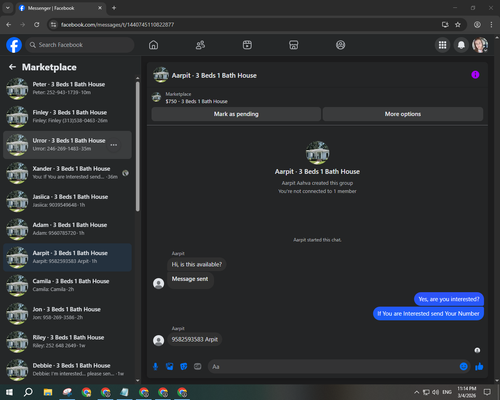
Task: Click the Facebook logo
Action: (14, 45)
